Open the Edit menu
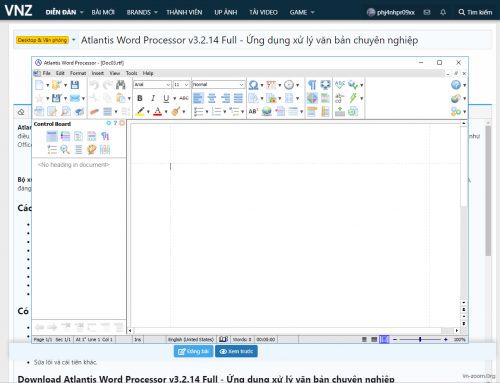This screenshot has width=500, height=383. (x=60, y=73)
